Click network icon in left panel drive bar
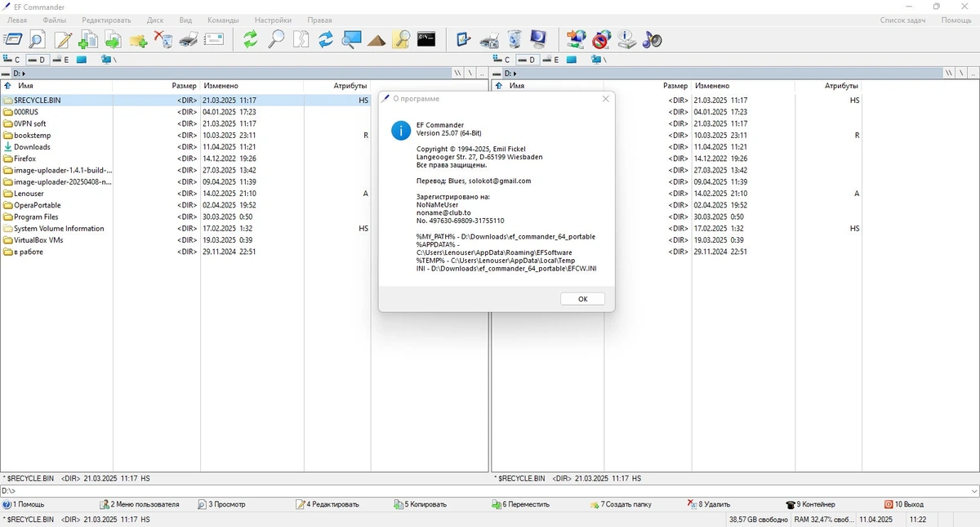Screen dimensions: 980x527 coord(109,60)
